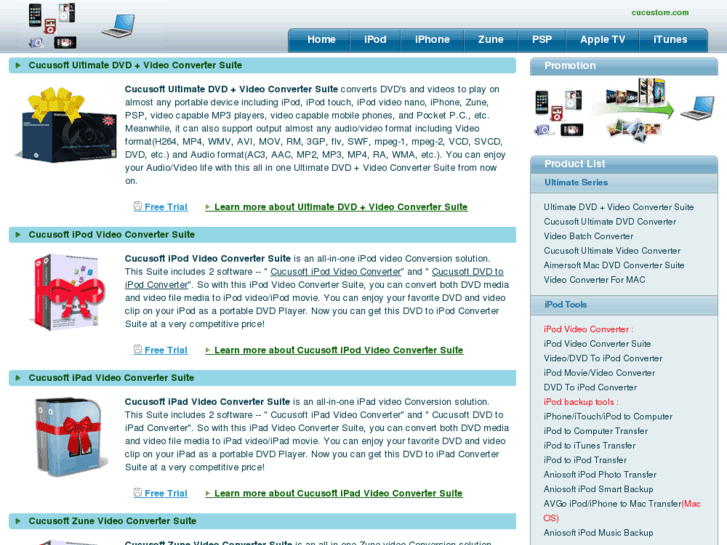Open Cucusoft Ultimate DVD Converter sidebar link

(610, 222)
